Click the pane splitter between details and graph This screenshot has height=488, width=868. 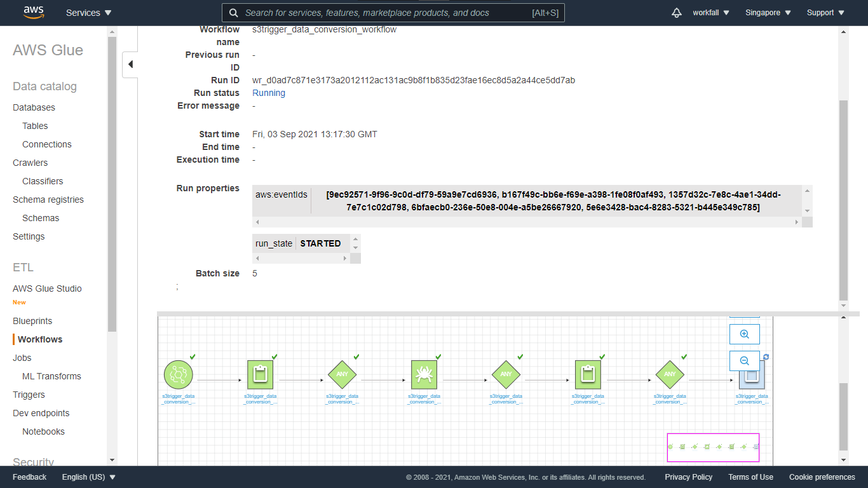pyautogui.click(x=508, y=314)
